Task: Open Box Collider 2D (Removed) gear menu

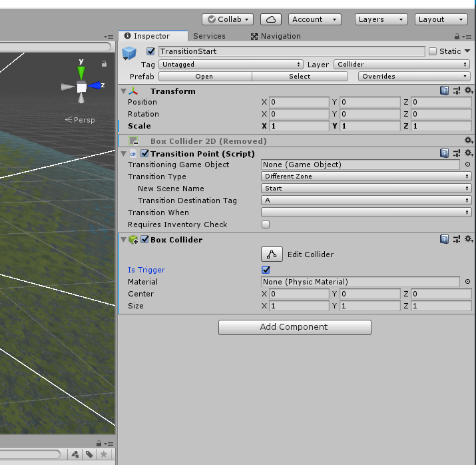Action: tap(469, 141)
